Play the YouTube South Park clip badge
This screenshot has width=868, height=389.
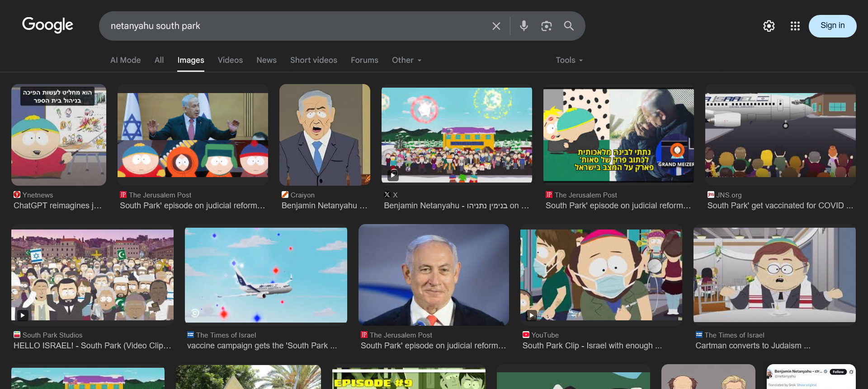pyautogui.click(x=532, y=315)
